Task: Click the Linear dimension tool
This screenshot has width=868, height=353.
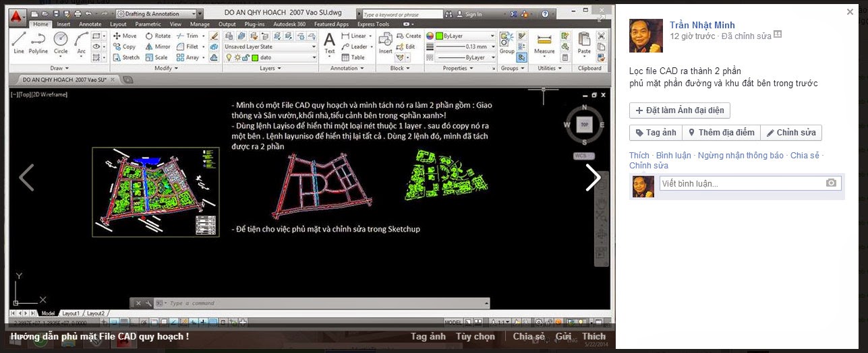Action: coord(354,36)
